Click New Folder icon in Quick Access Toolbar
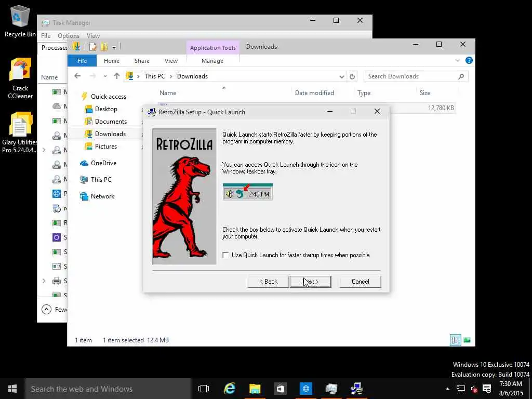This screenshot has width=532, height=399. [x=104, y=47]
